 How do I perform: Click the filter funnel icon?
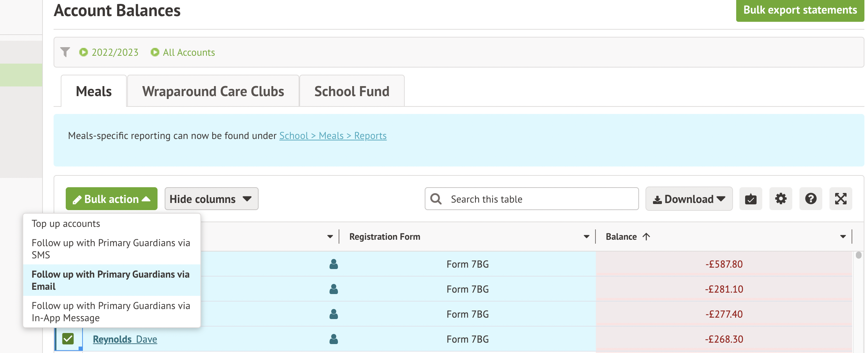[65, 52]
